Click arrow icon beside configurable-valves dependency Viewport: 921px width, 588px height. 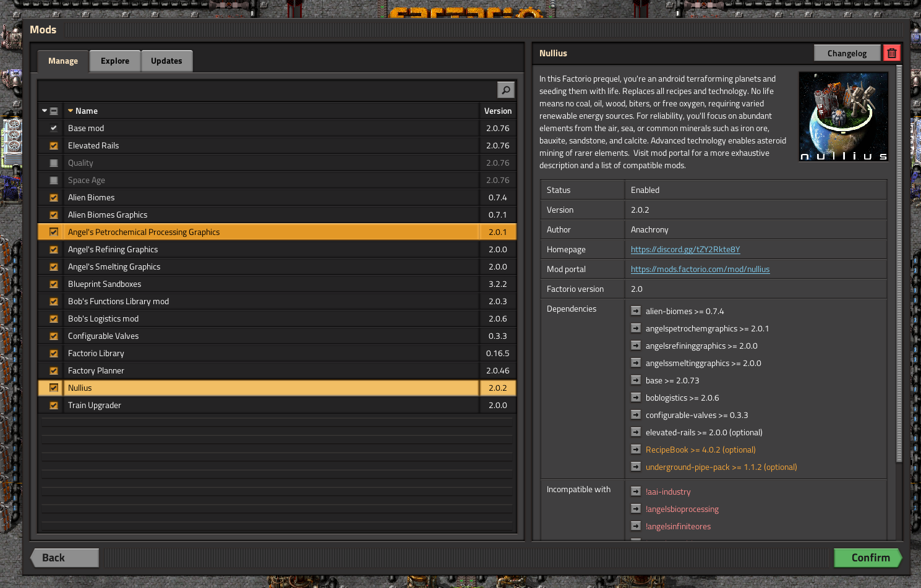(x=636, y=415)
